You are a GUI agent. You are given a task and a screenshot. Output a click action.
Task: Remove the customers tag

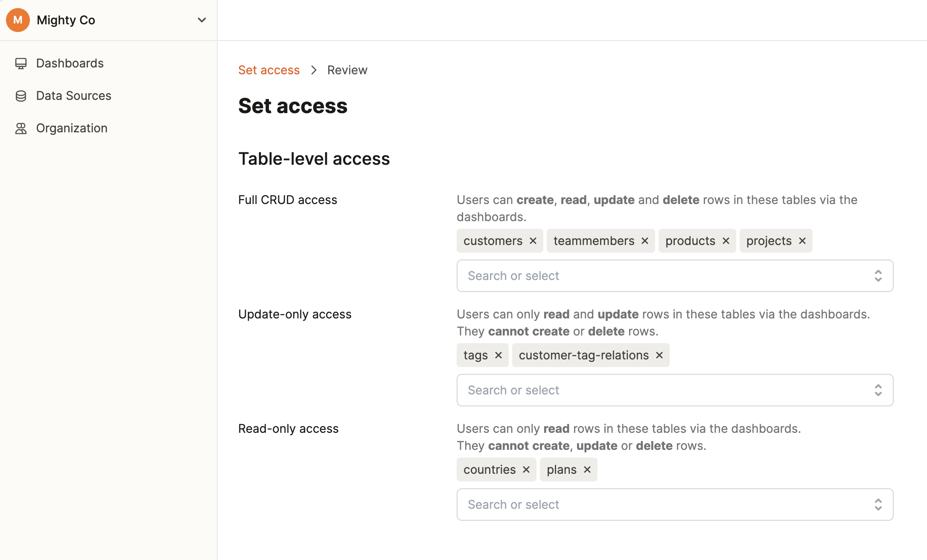[x=533, y=241]
